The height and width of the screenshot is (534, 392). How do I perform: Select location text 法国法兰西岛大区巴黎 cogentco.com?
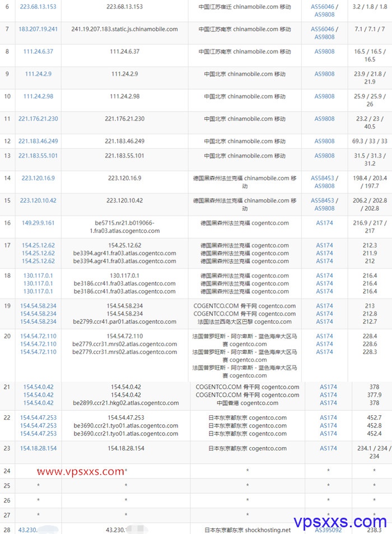[x=245, y=322]
